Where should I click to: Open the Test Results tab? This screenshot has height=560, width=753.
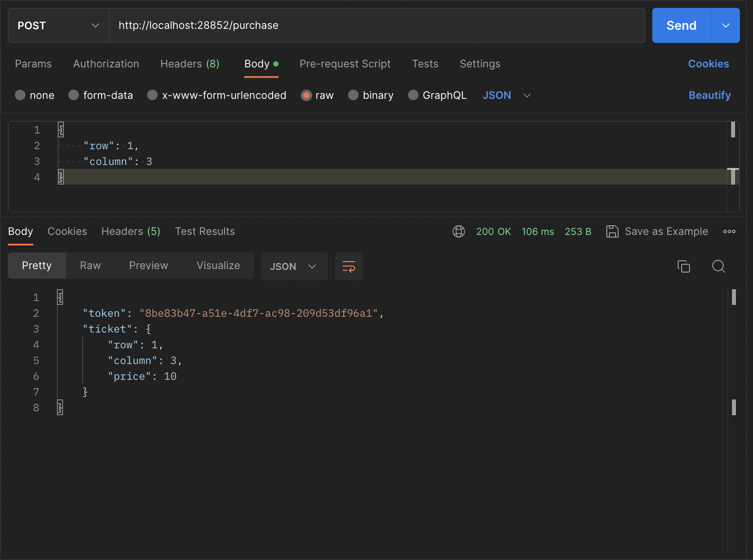coord(205,231)
